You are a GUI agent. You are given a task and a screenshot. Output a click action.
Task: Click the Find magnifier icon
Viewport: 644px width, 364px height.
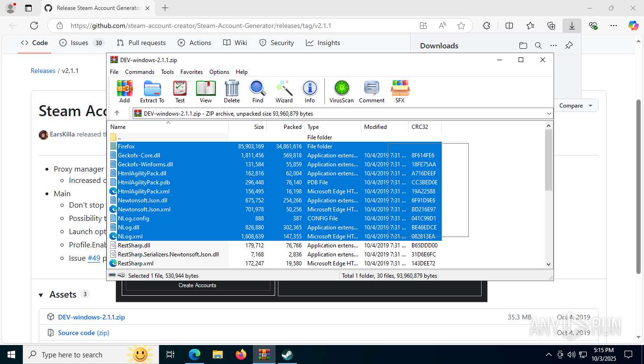click(258, 91)
